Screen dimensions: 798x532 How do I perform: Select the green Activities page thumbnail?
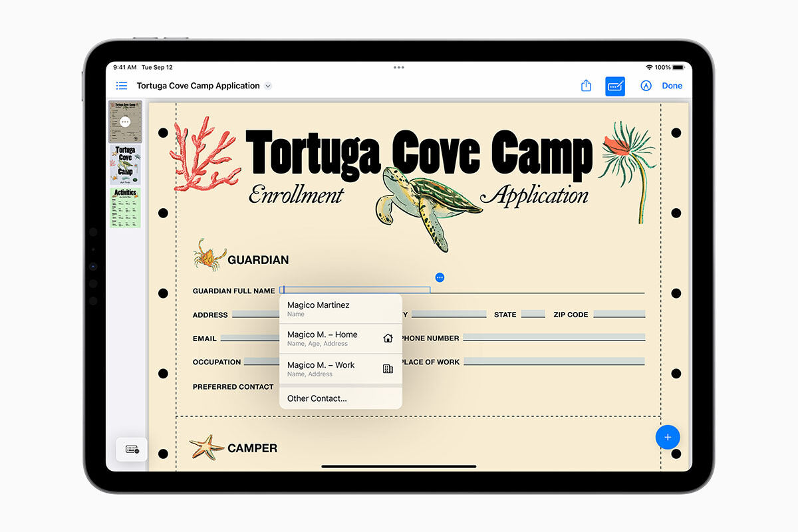[125, 207]
